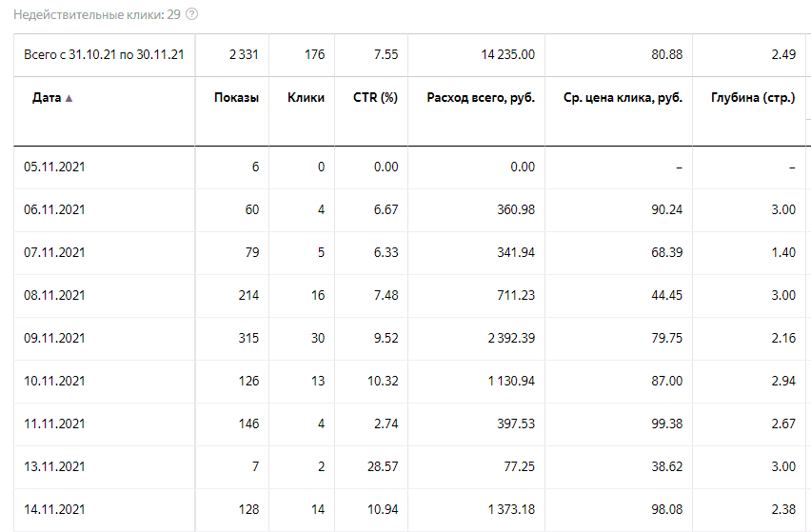Screen dimensions: 811x532
Task: Select the 05.11.2021 date row
Action: pyautogui.click(x=54, y=167)
